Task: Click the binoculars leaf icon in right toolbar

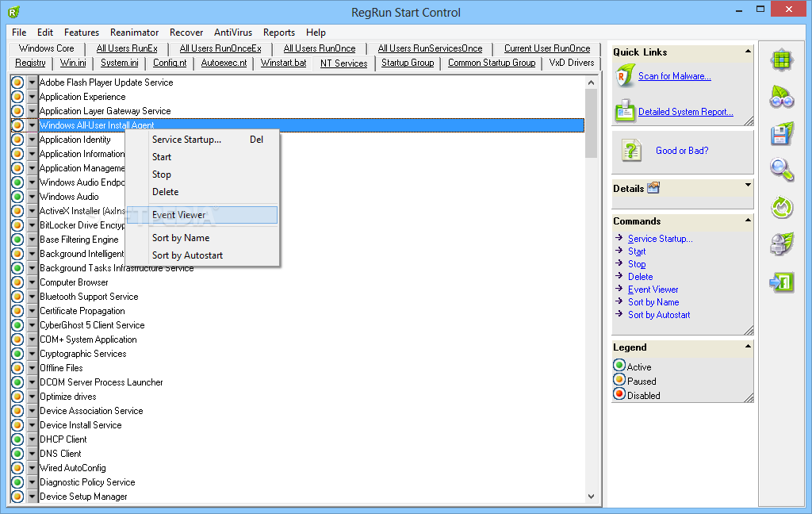Action: click(x=781, y=97)
